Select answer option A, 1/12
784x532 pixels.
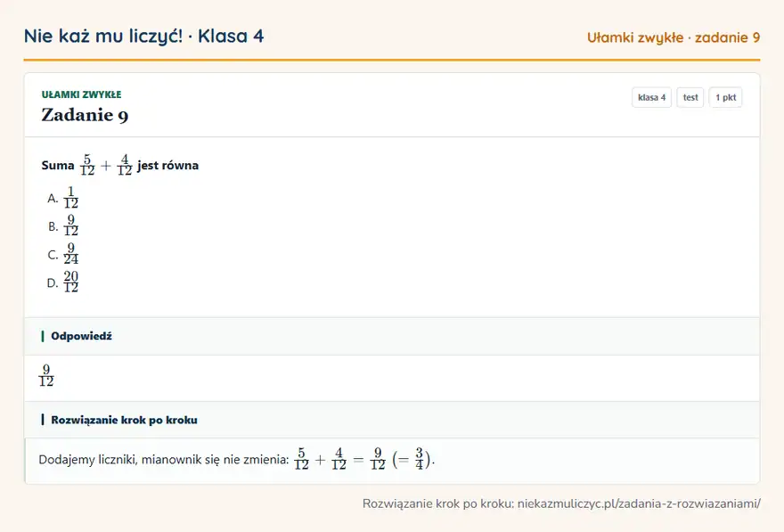coord(63,198)
